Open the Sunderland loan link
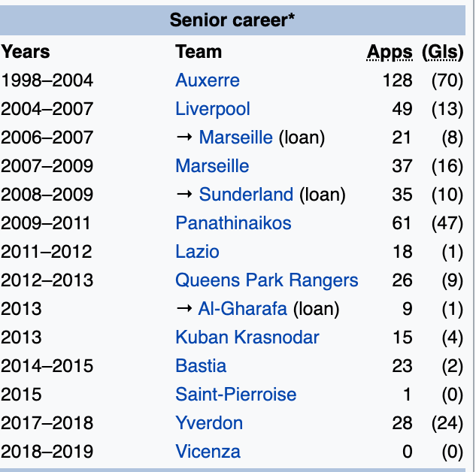Image resolution: width=476 pixels, height=472 pixels. [x=246, y=195]
